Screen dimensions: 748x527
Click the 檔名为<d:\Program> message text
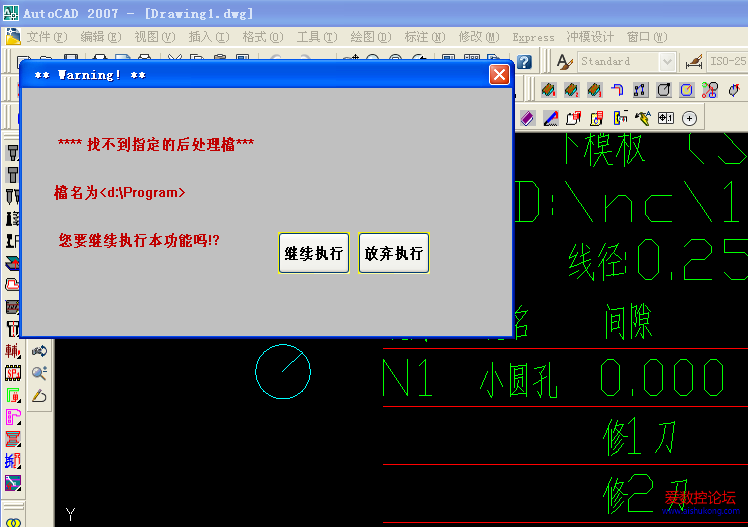click(119, 192)
